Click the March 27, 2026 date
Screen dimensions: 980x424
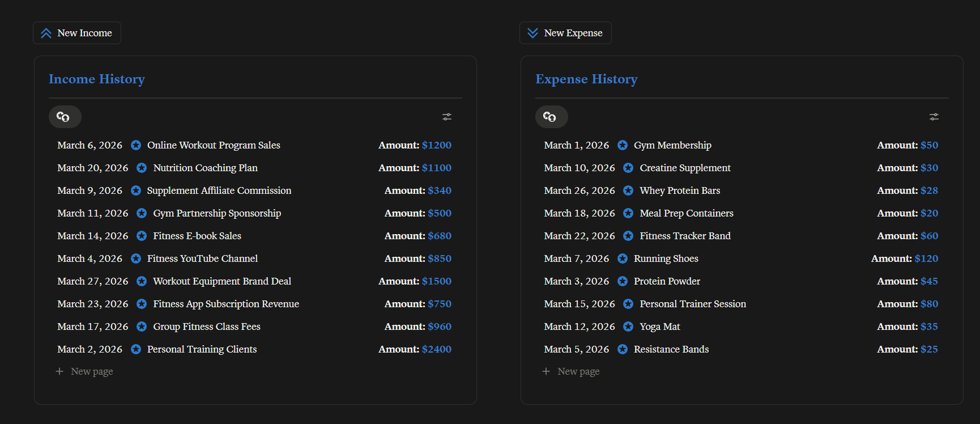coord(93,281)
